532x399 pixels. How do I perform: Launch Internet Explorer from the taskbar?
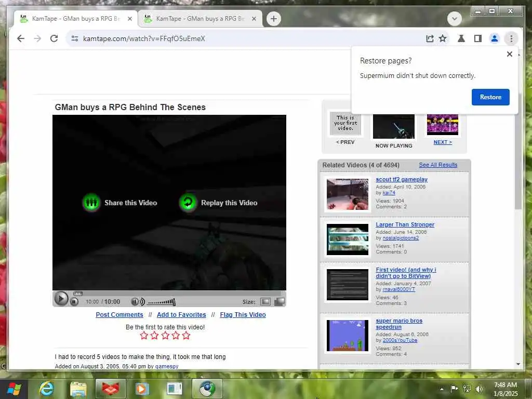pyautogui.click(x=46, y=389)
